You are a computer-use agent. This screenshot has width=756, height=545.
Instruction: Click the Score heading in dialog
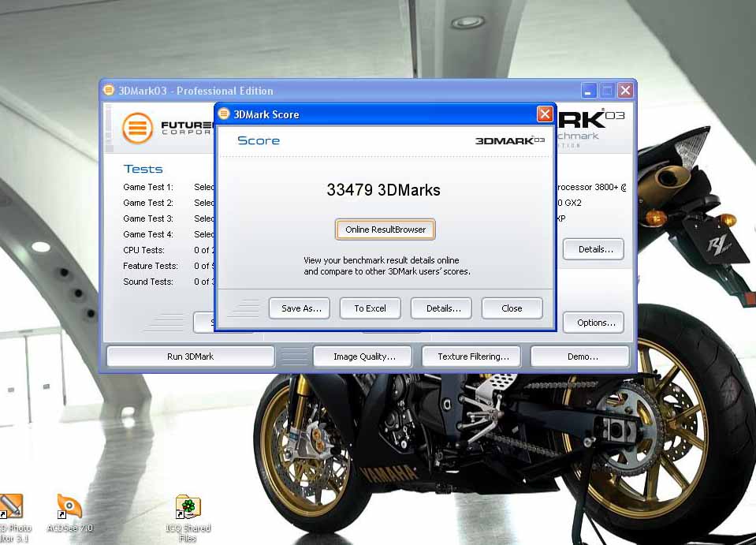[259, 140]
